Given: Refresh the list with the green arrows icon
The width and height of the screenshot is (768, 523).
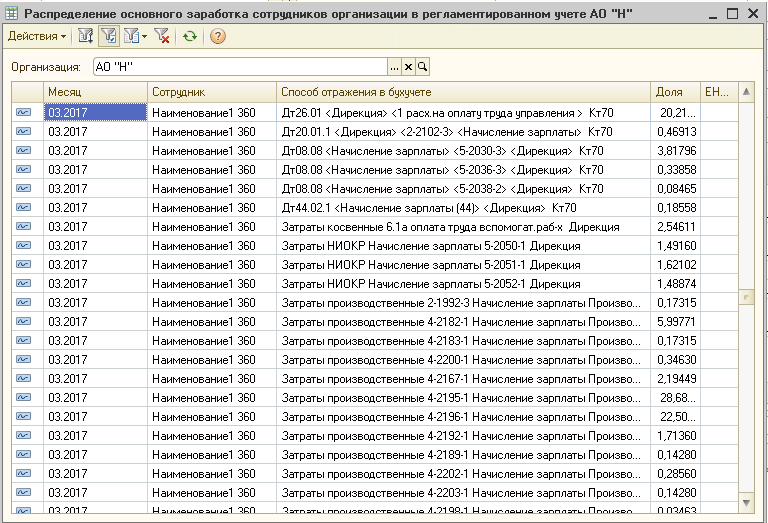Looking at the screenshot, I should pyautogui.click(x=190, y=36).
